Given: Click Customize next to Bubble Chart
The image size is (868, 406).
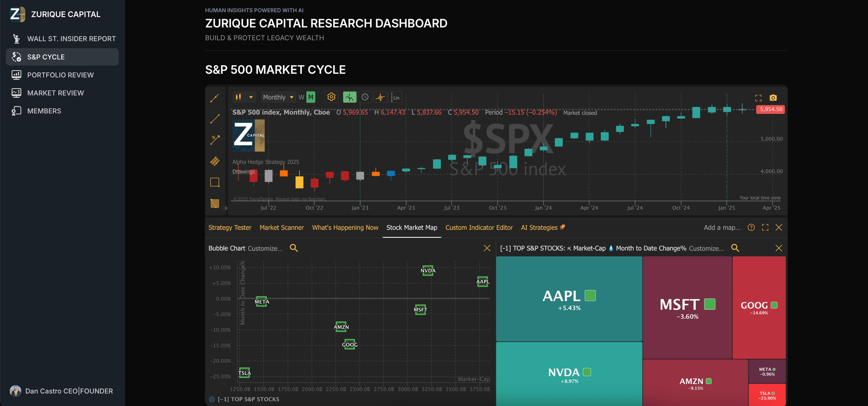Looking at the screenshot, I should pos(265,248).
